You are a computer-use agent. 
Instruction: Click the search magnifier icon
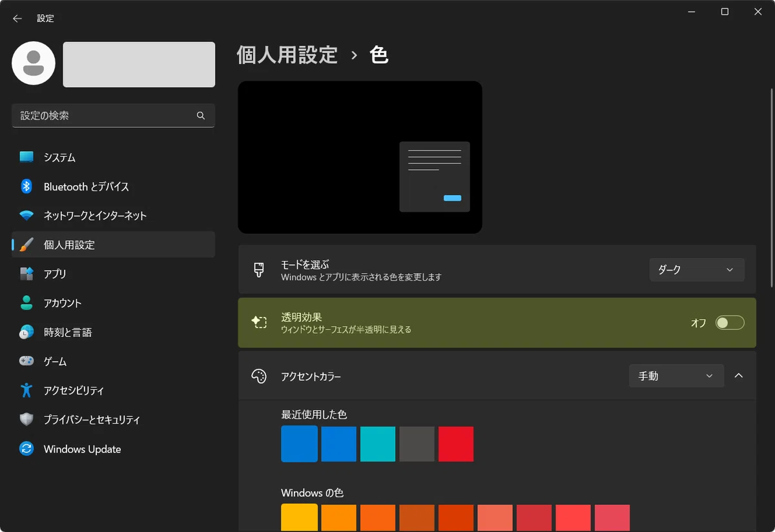[201, 116]
